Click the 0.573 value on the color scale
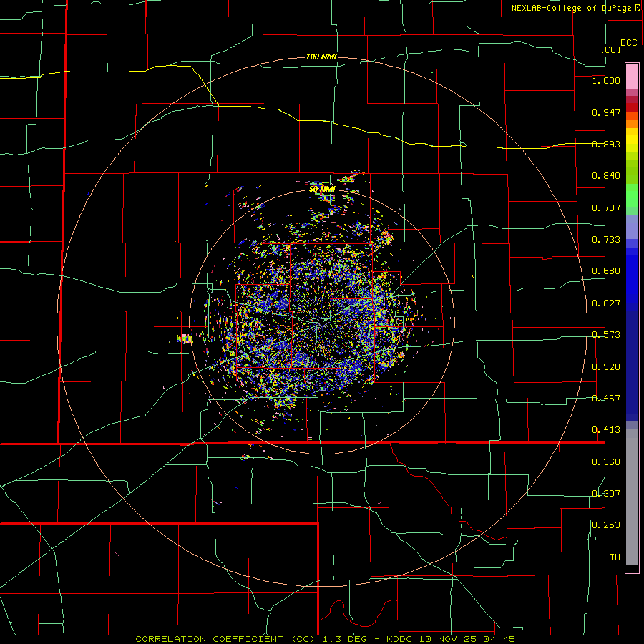 click(x=606, y=335)
